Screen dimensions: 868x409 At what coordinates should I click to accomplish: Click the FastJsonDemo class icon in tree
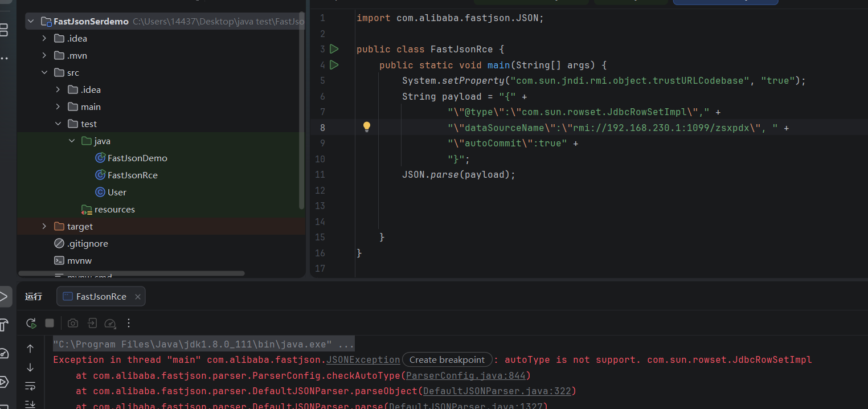pyautogui.click(x=100, y=158)
